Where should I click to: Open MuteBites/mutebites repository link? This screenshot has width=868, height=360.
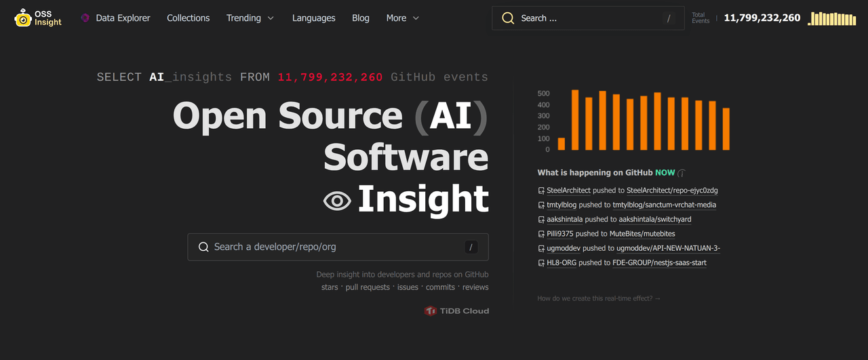pos(642,234)
